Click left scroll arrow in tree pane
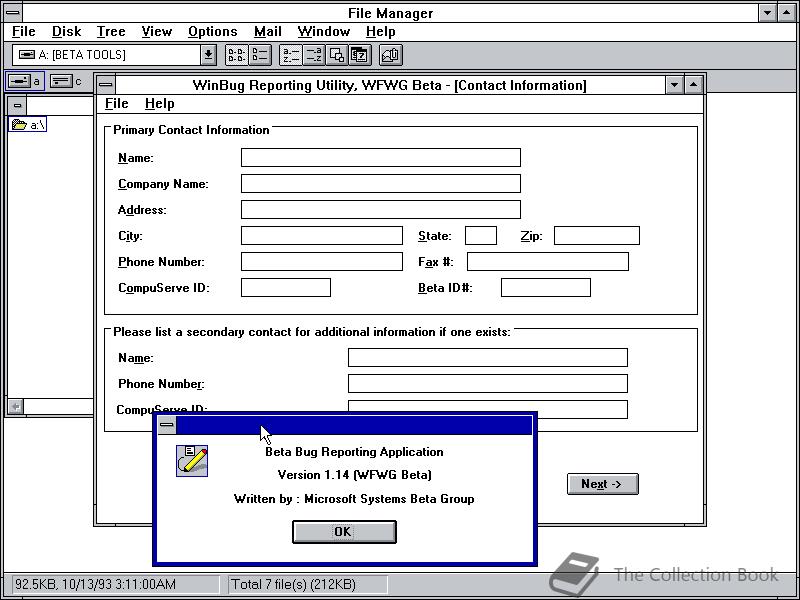This screenshot has width=800, height=600. coord(15,407)
